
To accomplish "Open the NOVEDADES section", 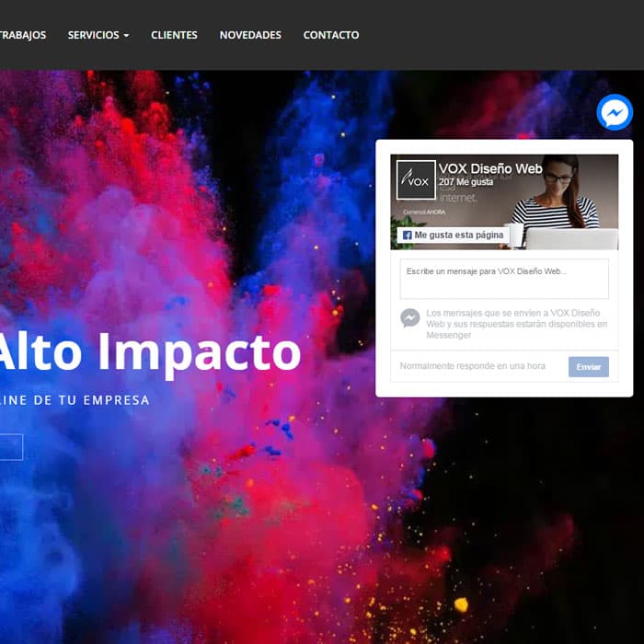I will pos(250,35).
